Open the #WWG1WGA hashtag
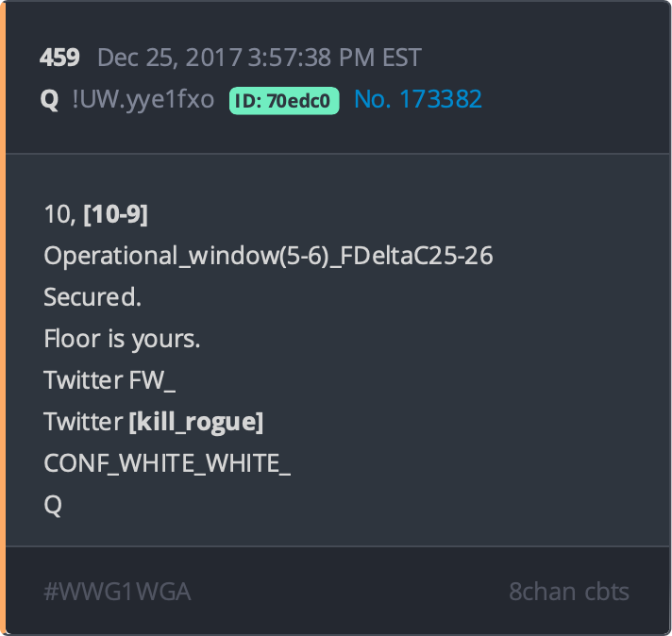The image size is (672, 636). point(117,592)
